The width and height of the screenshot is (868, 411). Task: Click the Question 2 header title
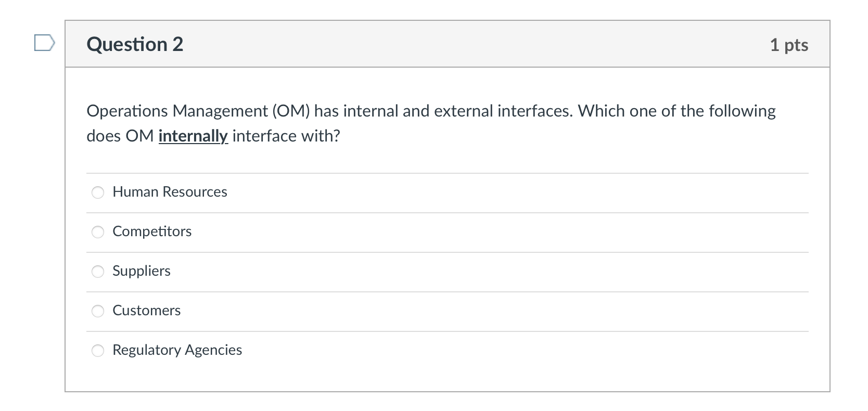tap(134, 44)
